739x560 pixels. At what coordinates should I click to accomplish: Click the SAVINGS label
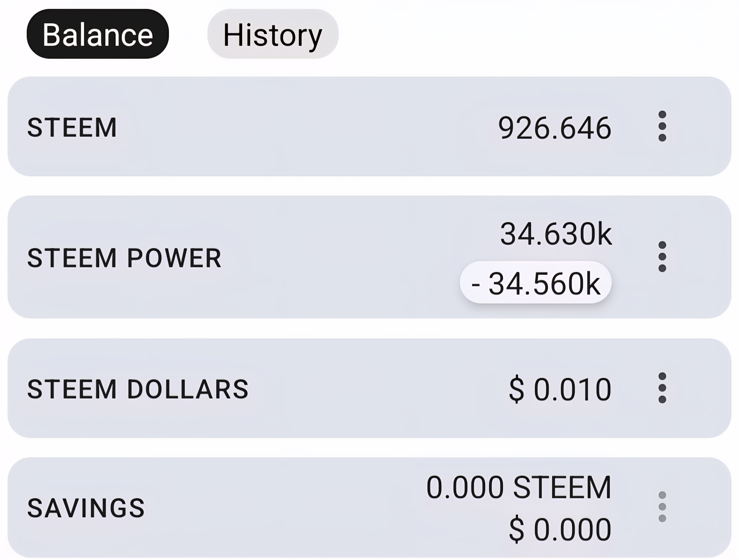coord(86,508)
